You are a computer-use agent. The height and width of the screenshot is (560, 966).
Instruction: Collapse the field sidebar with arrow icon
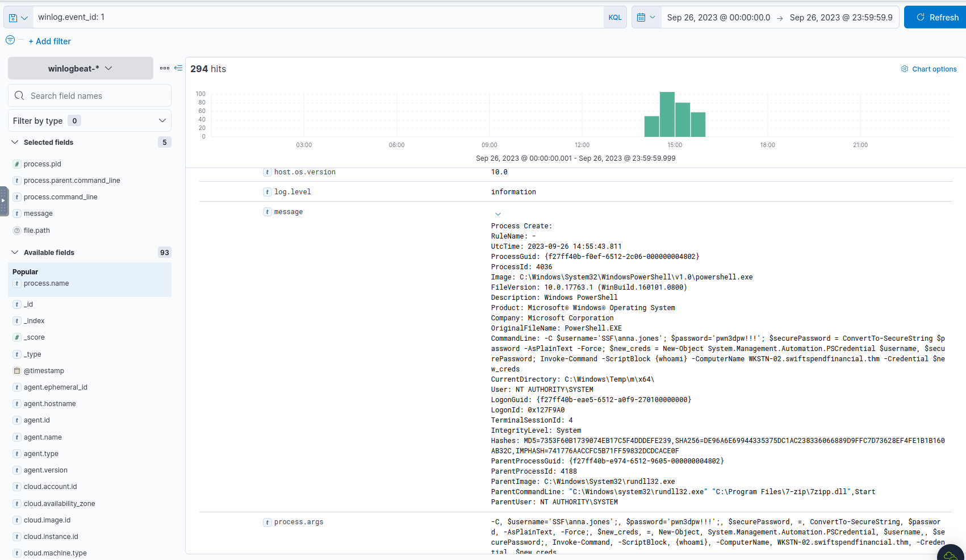(178, 68)
